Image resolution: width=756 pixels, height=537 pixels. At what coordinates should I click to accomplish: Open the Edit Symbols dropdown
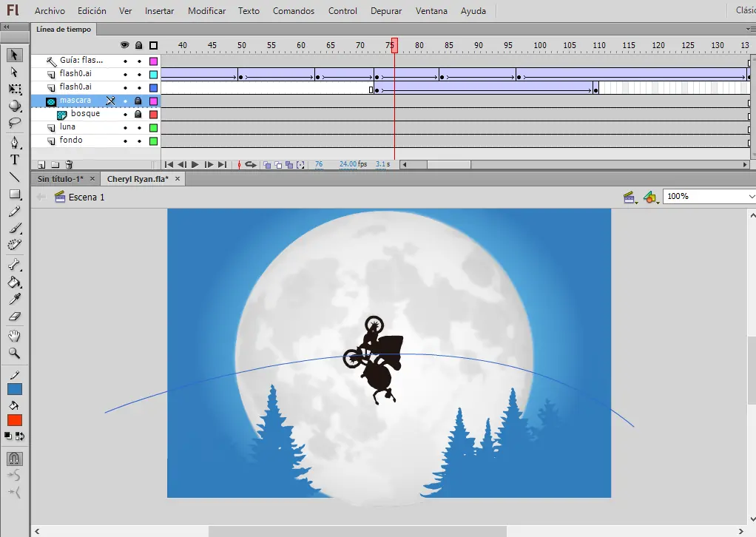click(x=652, y=197)
